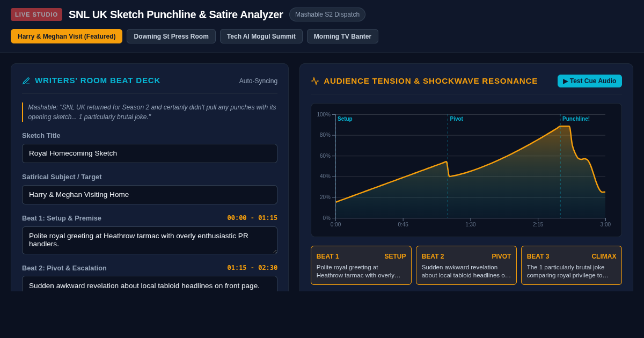Focus the Sketch Title input field
This screenshot has height=338, width=644.
pyautogui.click(x=150, y=153)
